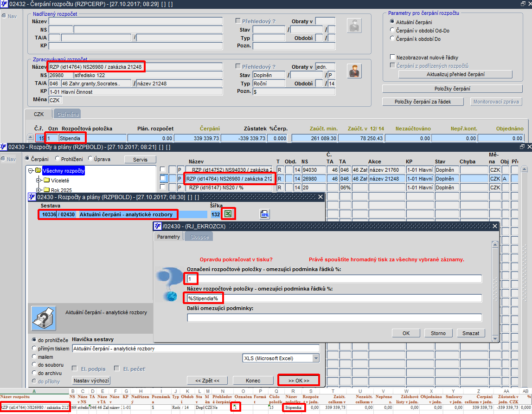Image resolution: width=532 pixels, height=414 pixels.
Task: Click the Měna field showing CZK
Action: coord(56,100)
